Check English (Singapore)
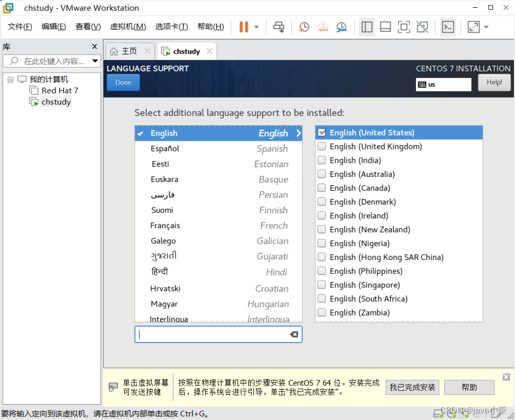The width and height of the screenshot is (515, 420). pyautogui.click(x=322, y=285)
